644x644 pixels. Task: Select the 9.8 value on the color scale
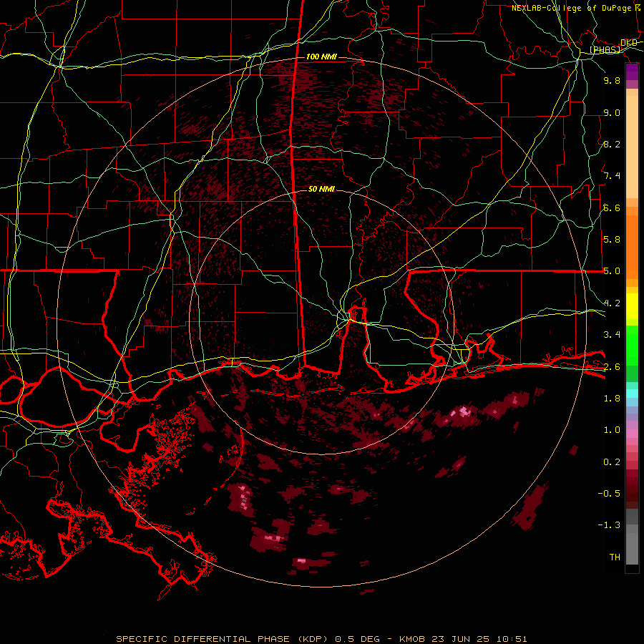coord(612,80)
